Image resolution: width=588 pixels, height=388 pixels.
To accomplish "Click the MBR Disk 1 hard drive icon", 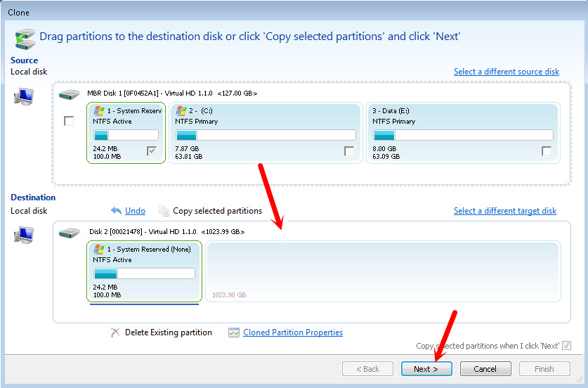I will click(x=70, y=93).
